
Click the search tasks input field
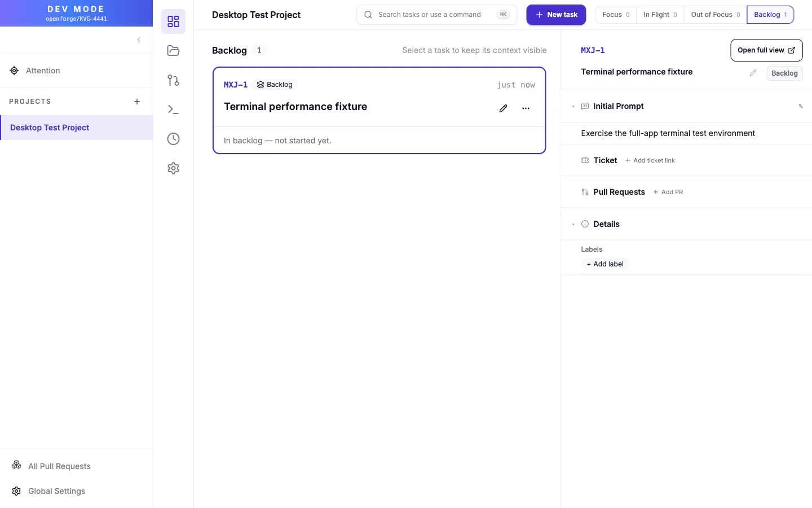(x=436, y=15)
